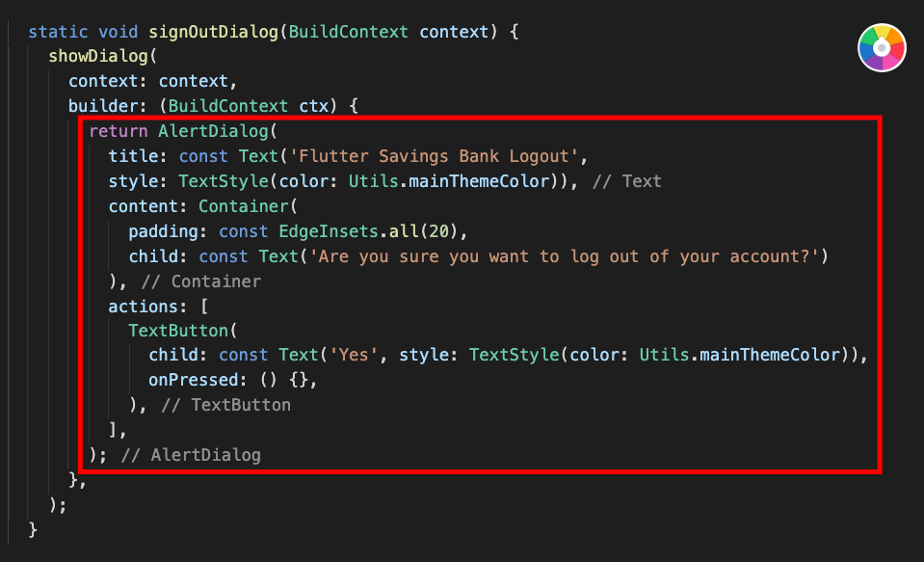Image resolution: width=924 pixels, height=562 pixels.
Task: Click the 'Yes' string literal
Action: click(x=353, y=355)
